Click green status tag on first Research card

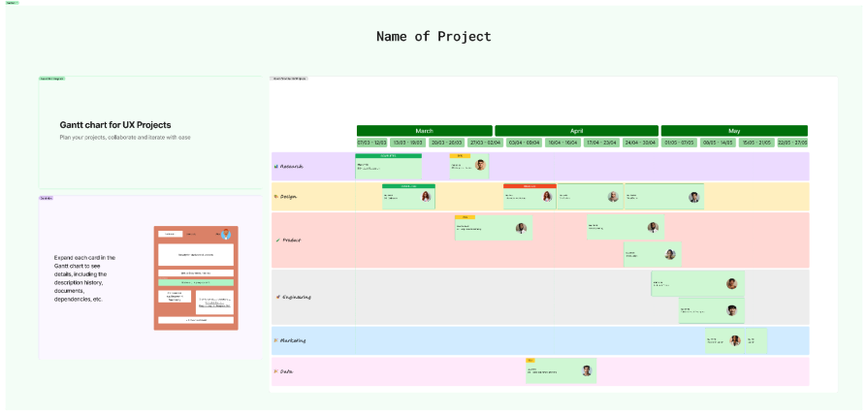coord(388,155)
